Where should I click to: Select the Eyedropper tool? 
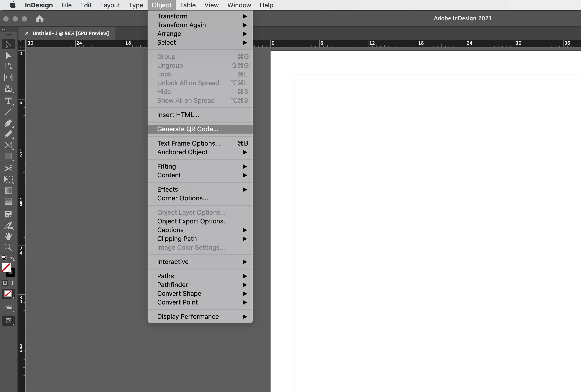[x=8, y=225]
